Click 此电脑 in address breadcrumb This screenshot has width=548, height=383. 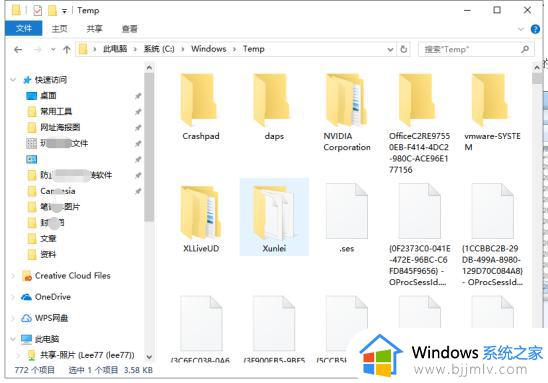(x=115, y=49)
